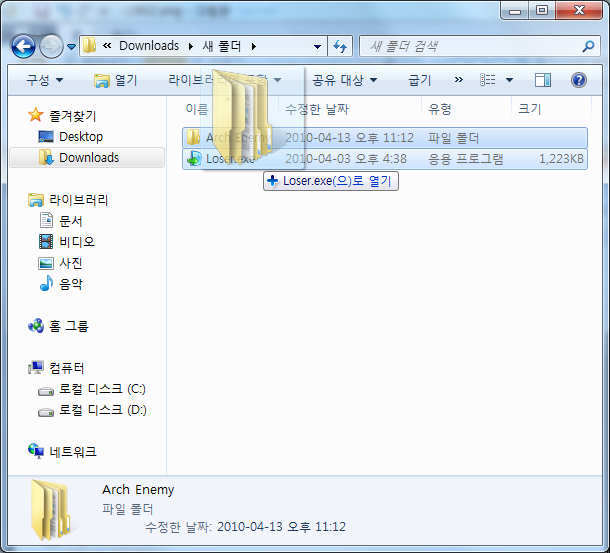Change view with the view-mode icon
Image resolution: width=610 pixels, height=553 pixels.
pyautogui.click(x=487, y=80)
